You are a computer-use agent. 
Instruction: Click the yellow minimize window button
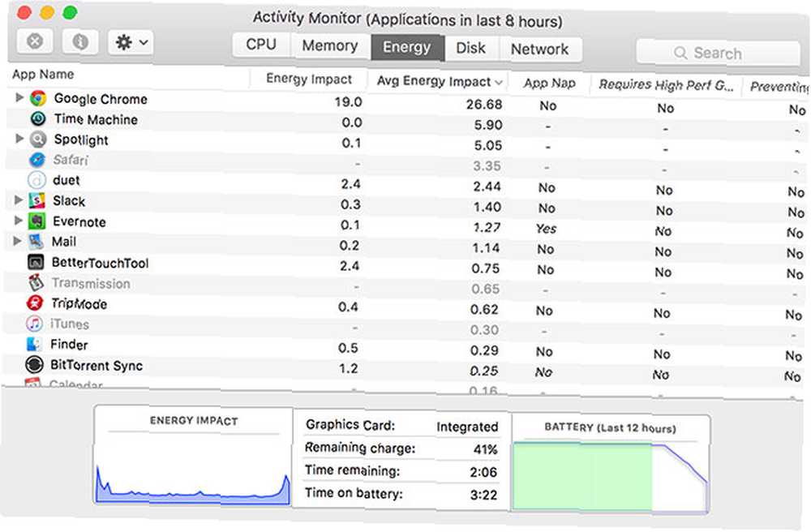point(47,12)
